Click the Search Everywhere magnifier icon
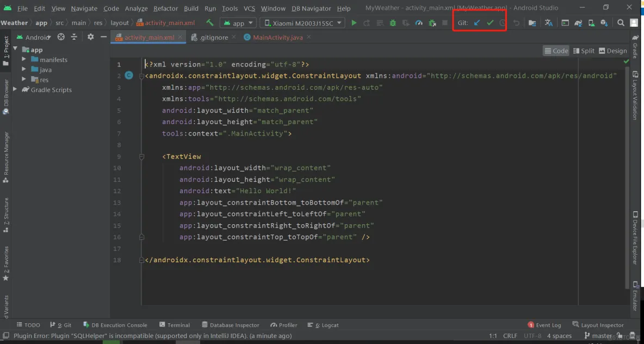Viewport: 644px width, 344px height. pos(621,23)
